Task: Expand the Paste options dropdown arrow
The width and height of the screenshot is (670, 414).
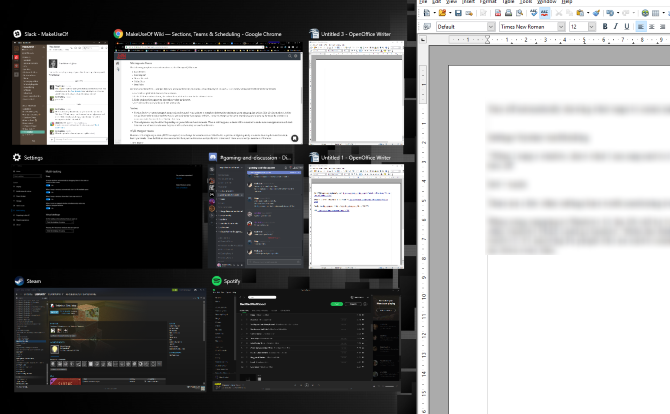Action: coord(588,13)
